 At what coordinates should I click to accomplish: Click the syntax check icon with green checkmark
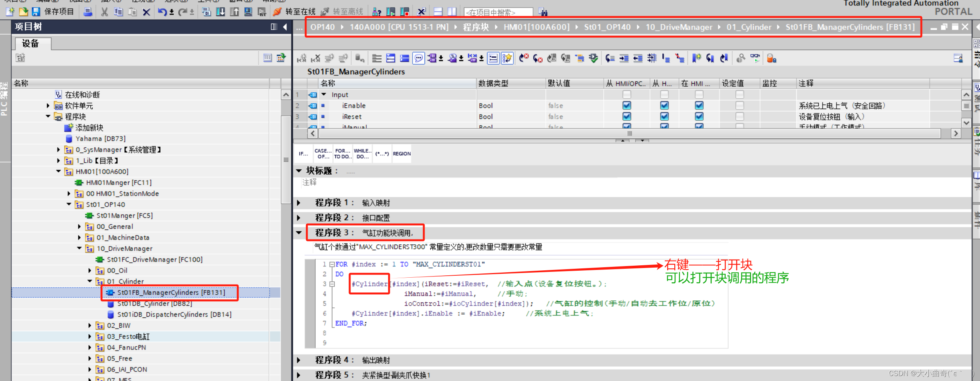click(x=593, y=58)
